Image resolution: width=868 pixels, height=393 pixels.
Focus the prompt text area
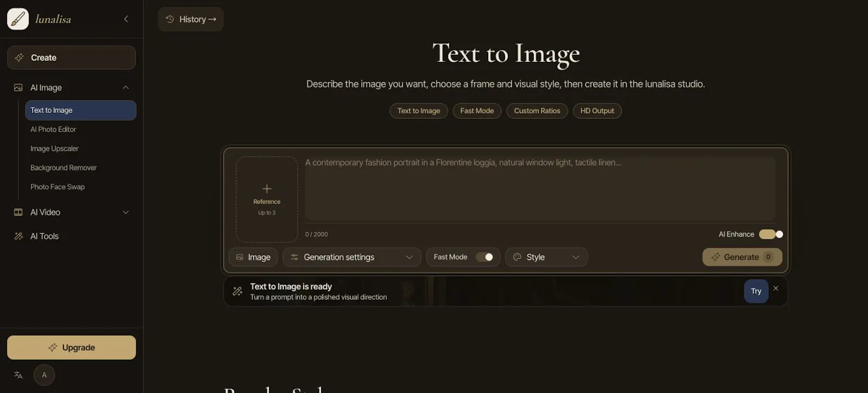[540, 188]
